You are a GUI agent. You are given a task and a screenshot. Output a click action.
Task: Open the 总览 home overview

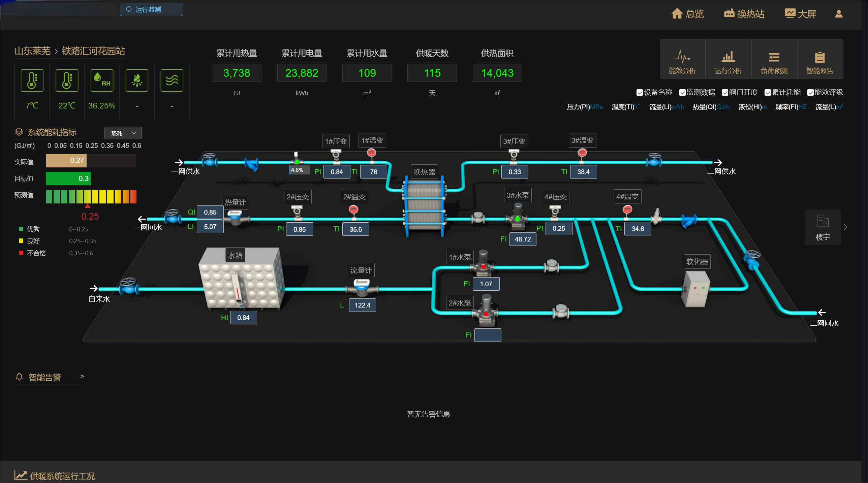687,14
